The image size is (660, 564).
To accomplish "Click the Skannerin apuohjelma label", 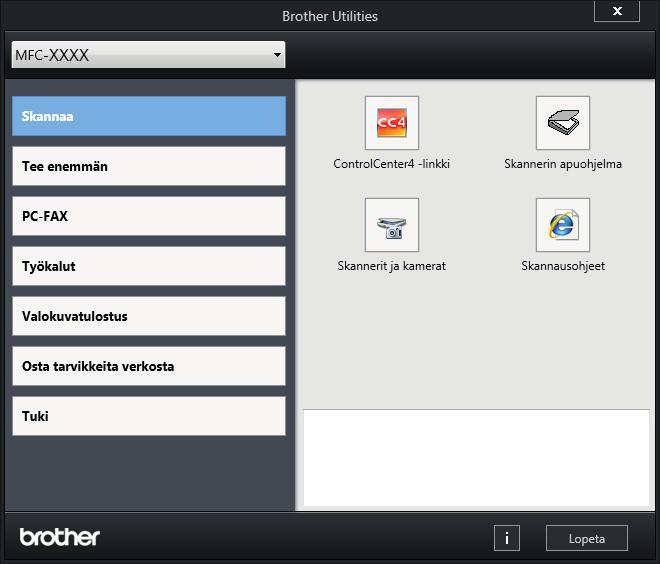I will 563,164.
